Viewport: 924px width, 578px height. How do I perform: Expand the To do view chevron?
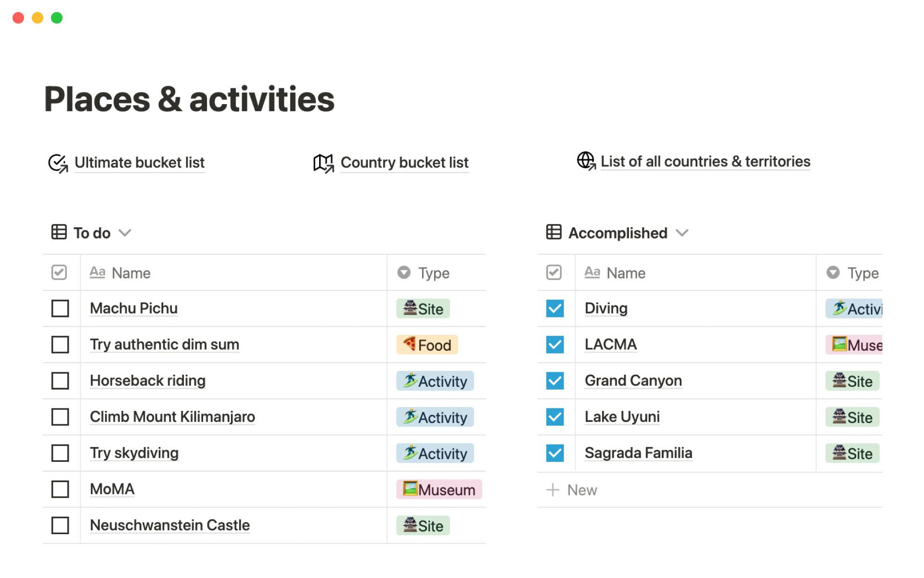[125, 233]
